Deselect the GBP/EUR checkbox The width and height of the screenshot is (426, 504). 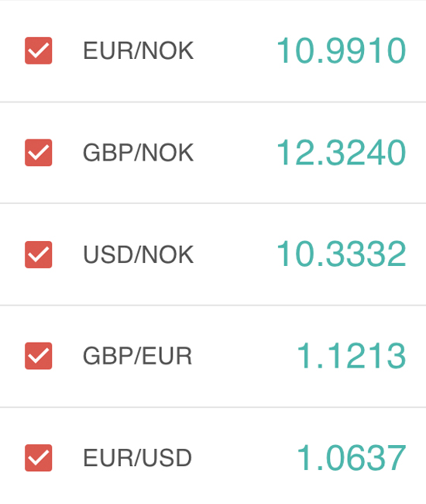[39, 356]
